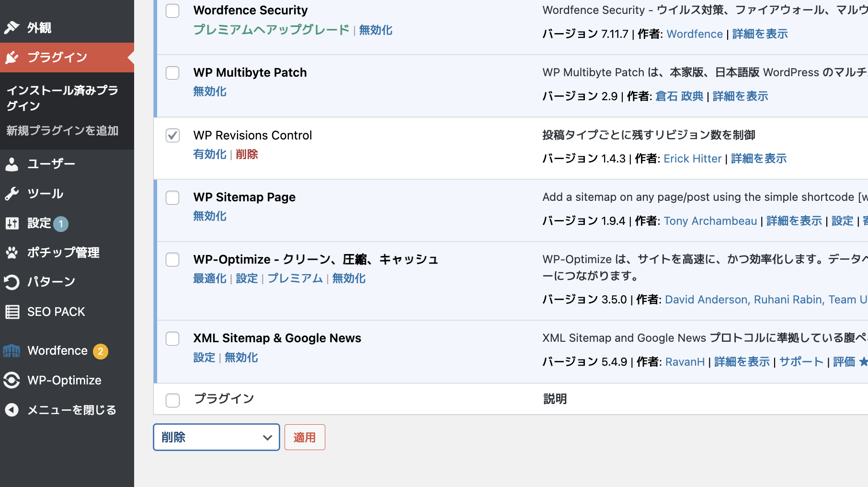Open the WP-Optimize sidebar menu
The width and height of the screenshot is (868, 487).
pyautogui.click(x=67, y=380)
